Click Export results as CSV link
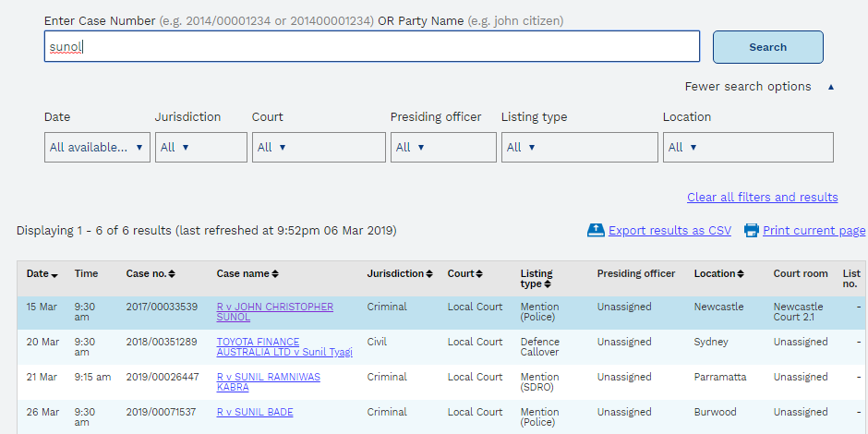This screenshot has width=868, height=434. [x=669, y=231]
